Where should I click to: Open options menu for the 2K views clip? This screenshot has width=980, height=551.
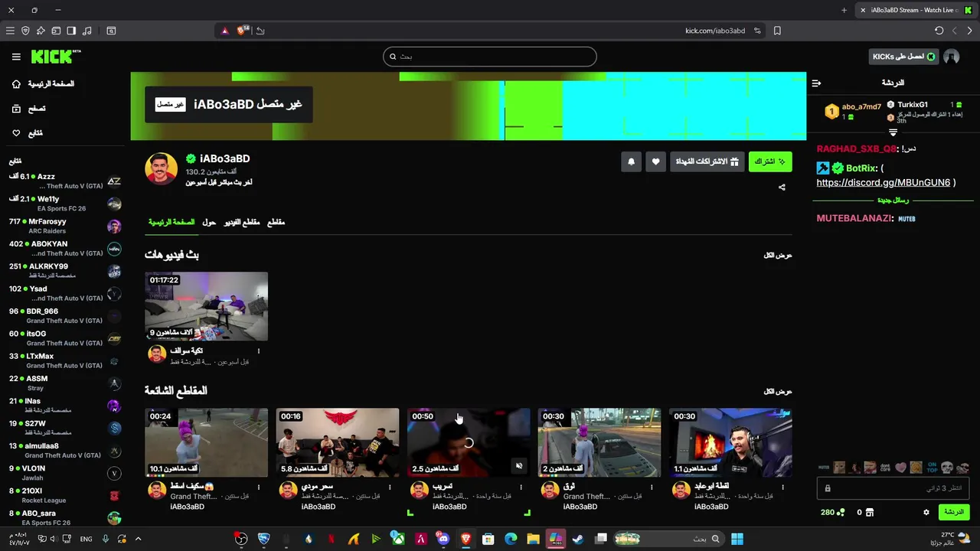point(652,487)
